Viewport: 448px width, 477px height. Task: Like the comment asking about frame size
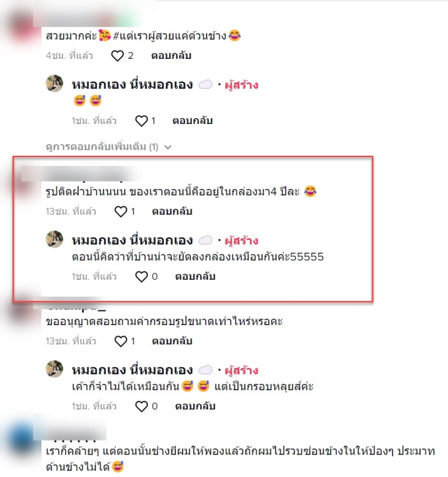[120, 341]
